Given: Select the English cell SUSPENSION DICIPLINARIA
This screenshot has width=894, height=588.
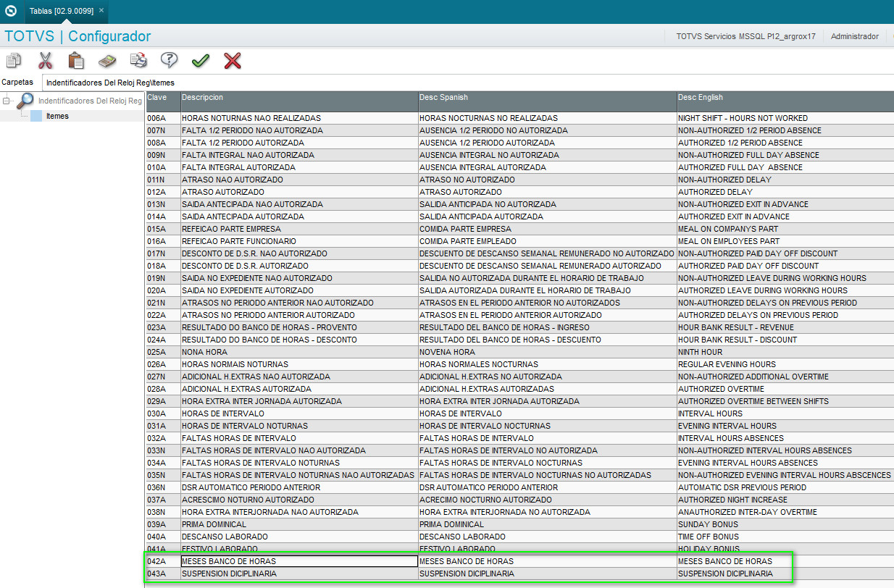Looking at the screenshot, I should tap(785, 574).
